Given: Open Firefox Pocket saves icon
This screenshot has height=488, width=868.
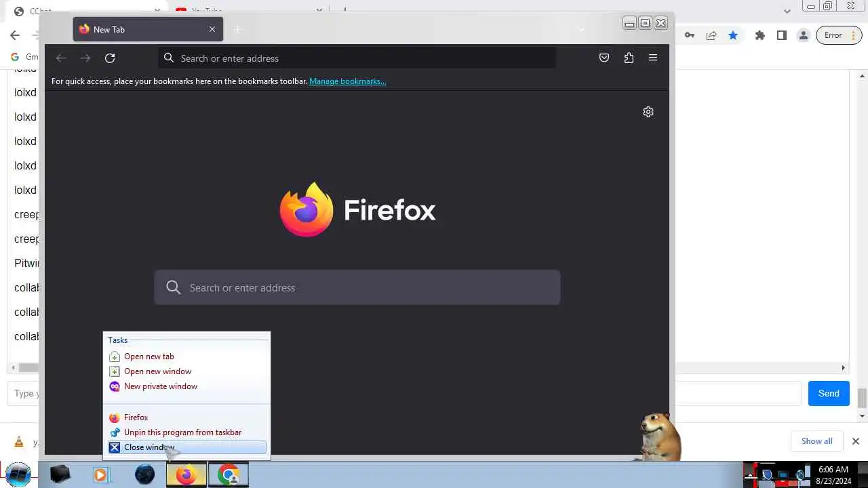Looking at the screenshot, I should (x=604, y=58).
